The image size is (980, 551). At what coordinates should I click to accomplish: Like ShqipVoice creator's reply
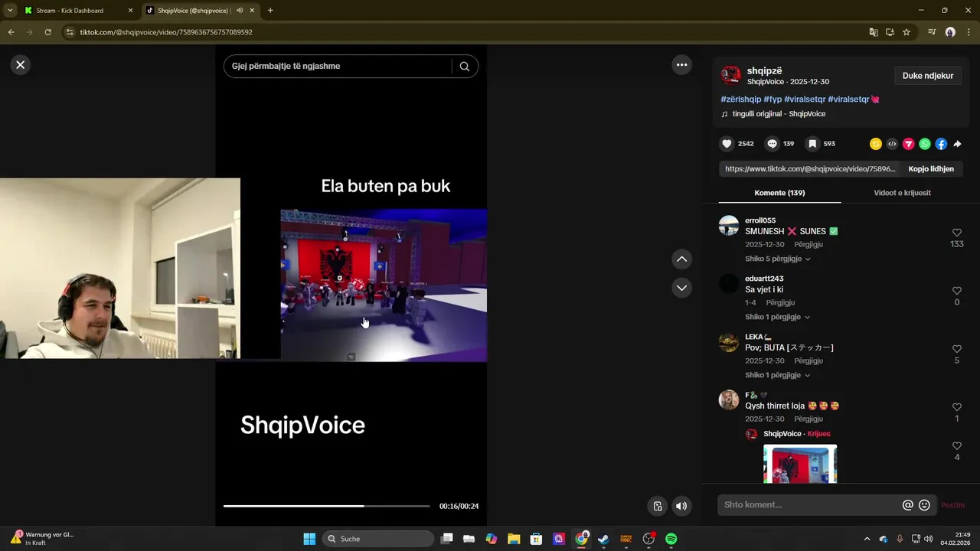(x=957, y=446)
